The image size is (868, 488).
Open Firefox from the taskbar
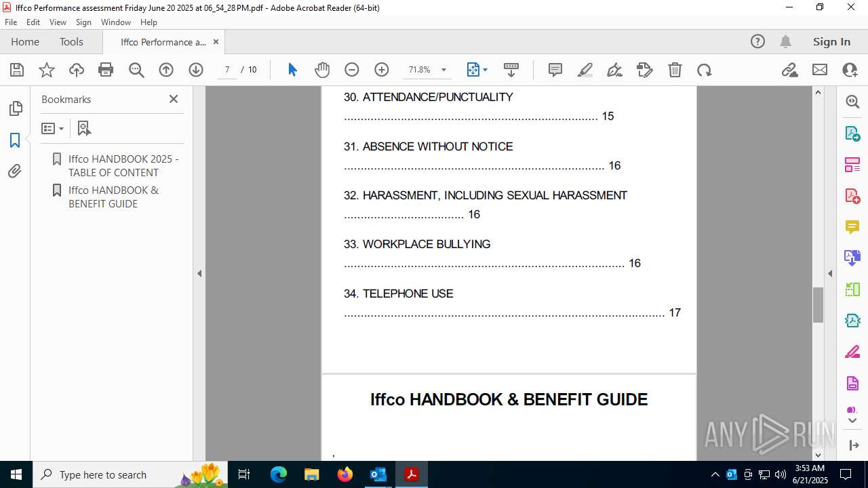pos(345,474)
